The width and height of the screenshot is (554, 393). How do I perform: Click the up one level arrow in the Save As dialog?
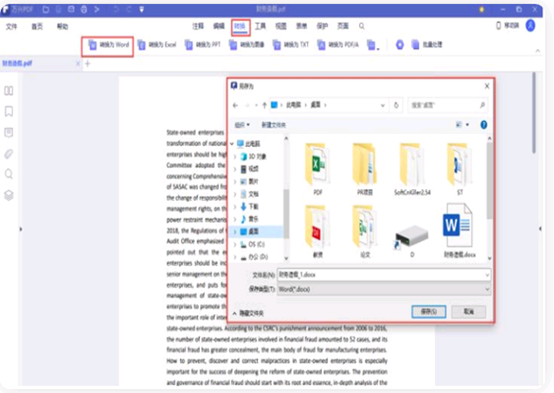pyautogui.click(x=264, y=105)
